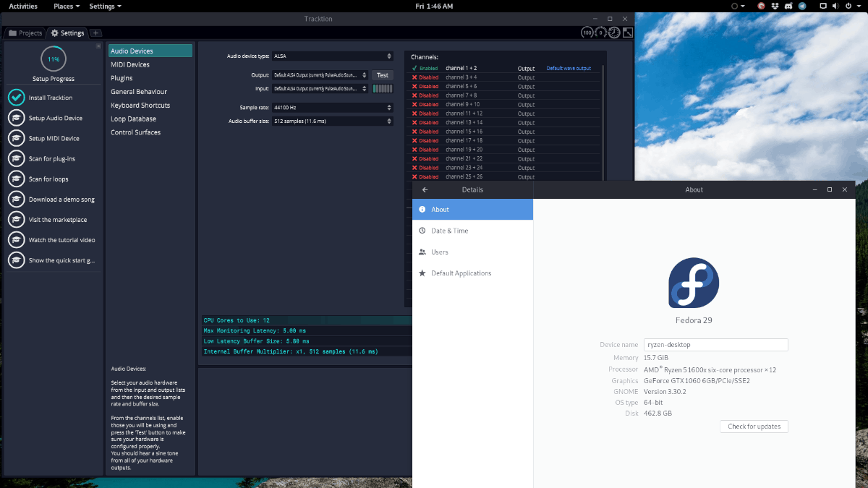Open Date & Time in Details sidebar
The width and height of the screenshot is (868, 488).
[x=472, y=231]
